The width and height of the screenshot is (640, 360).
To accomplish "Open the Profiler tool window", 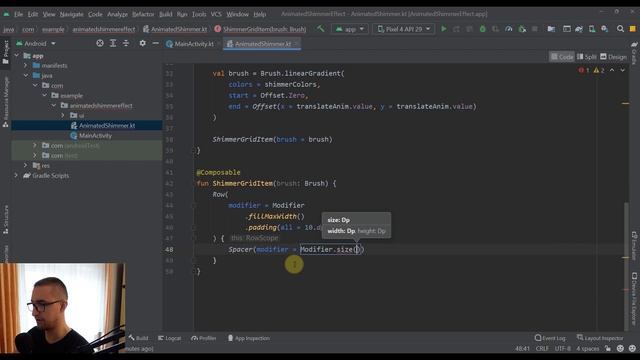I will (204, 338).
